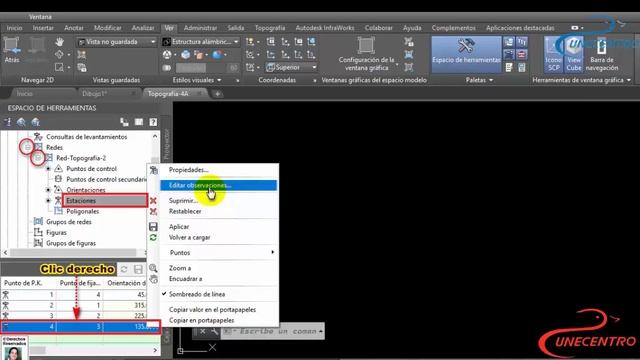Image resolution: width=640 pixels, height=360 pixels.
Task: Select Grupos de redes tree item
Action: pos(69,222)
